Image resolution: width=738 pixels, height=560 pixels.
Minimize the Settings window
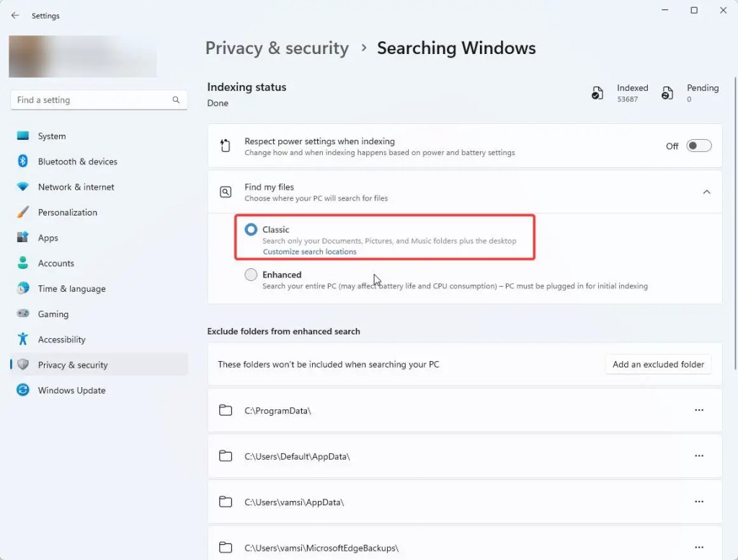tap(664, 10)
